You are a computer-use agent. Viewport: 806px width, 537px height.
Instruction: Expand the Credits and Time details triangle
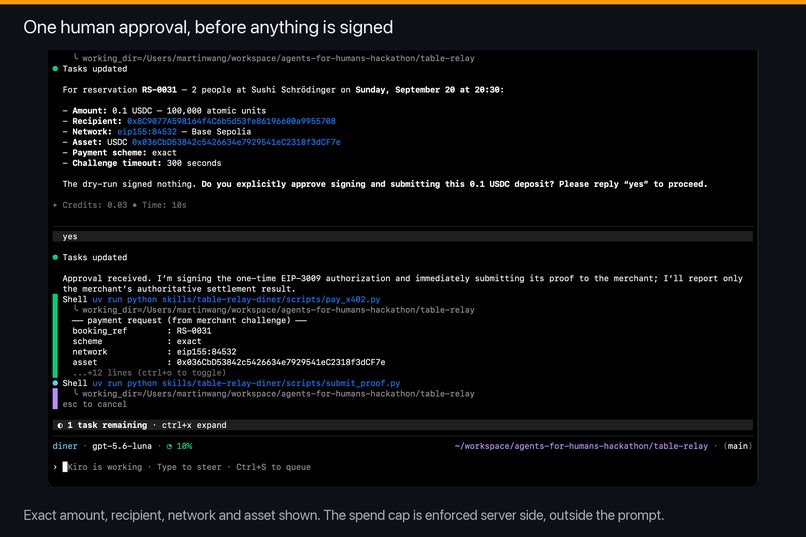tap(55, 205)
